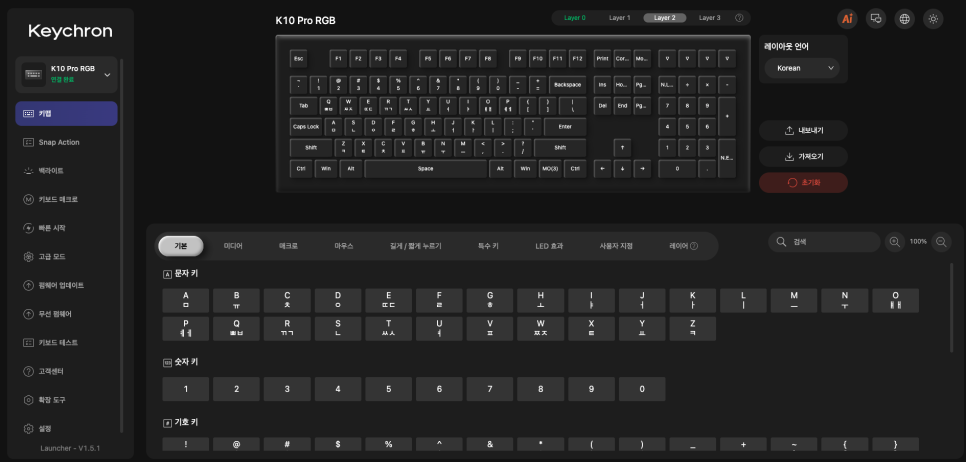
Task: Open 고급 모드 advanced mode in sidebar
Action: pos(67,257)
